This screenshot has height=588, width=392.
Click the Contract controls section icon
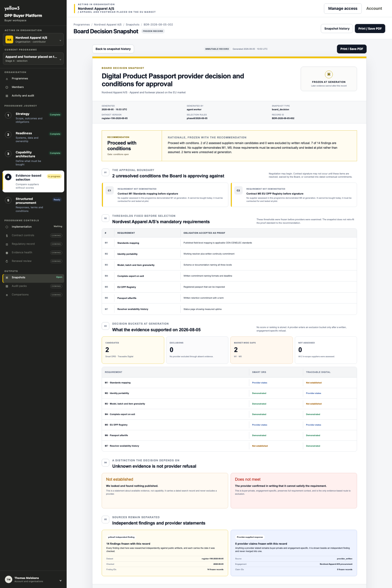(x=7, y=235)
